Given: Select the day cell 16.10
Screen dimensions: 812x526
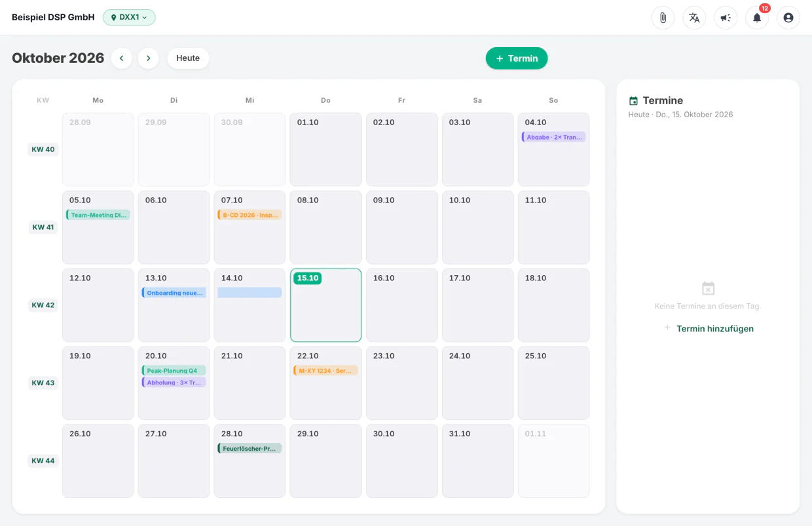Looking at the screenshot, I should pos(401,305).
